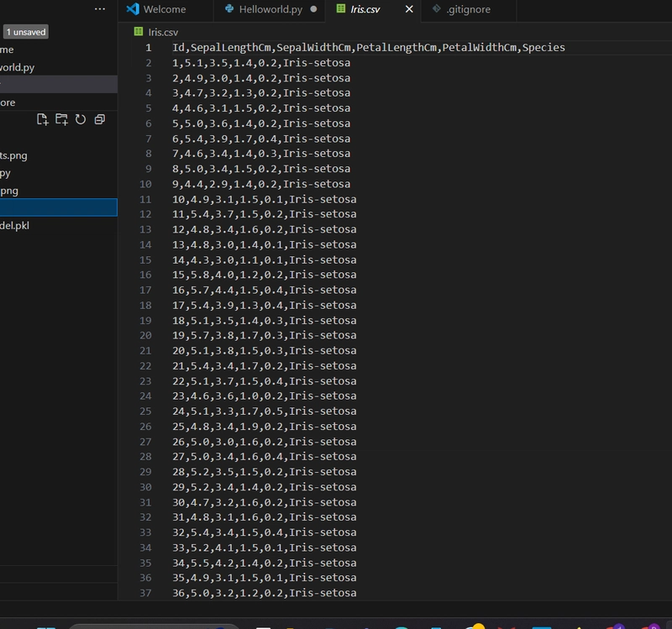Close the Iris.csv tab
The image size is (672, 629).
(x=409, y=9)
